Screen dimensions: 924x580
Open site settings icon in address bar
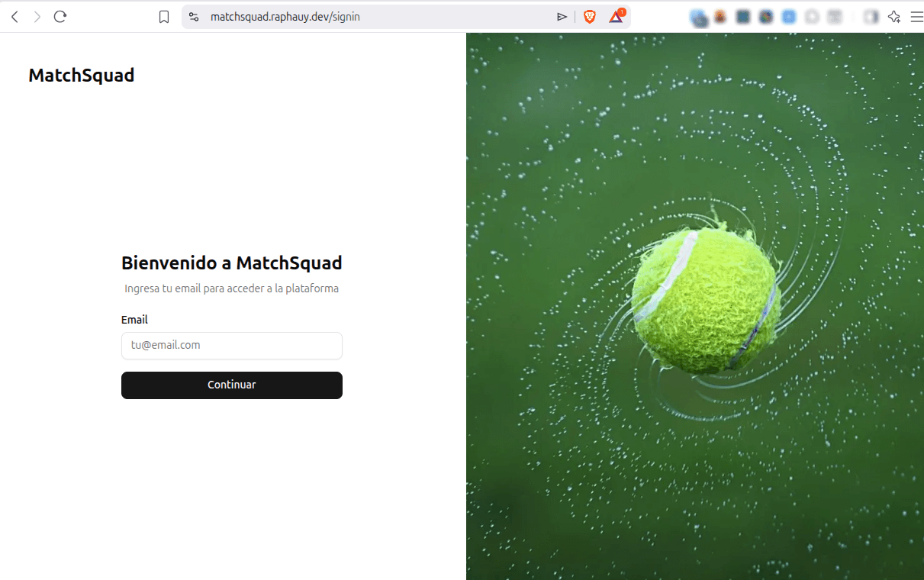[x=194, y=17]
